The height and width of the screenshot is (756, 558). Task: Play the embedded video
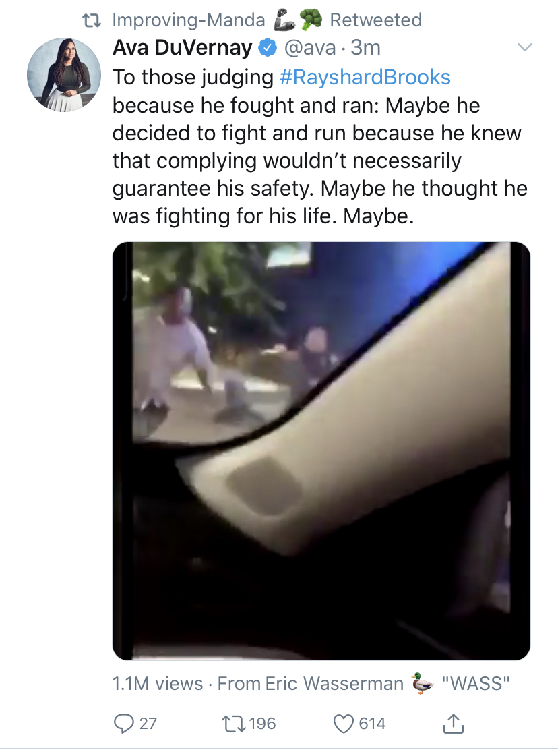pos(321,450)
